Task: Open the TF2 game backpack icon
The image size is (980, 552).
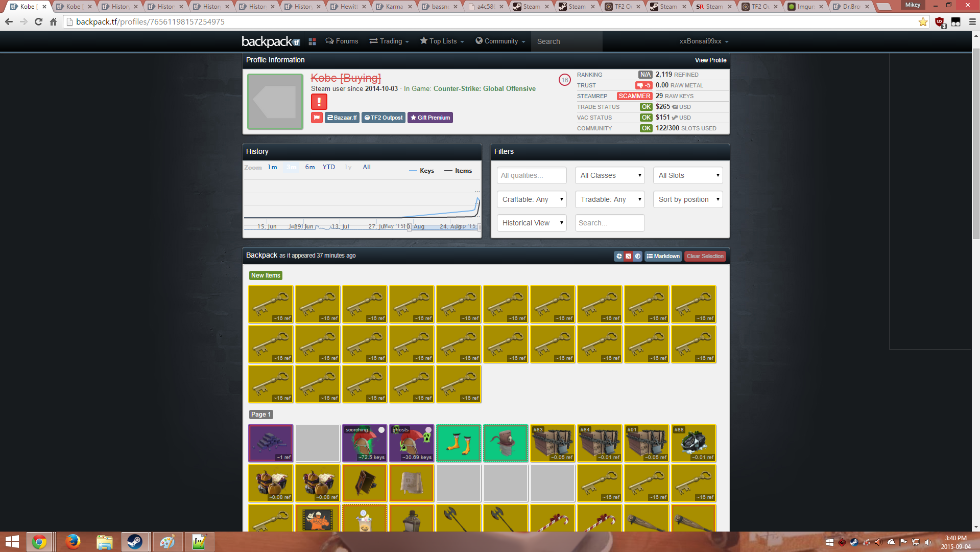Action: [619, 256]
